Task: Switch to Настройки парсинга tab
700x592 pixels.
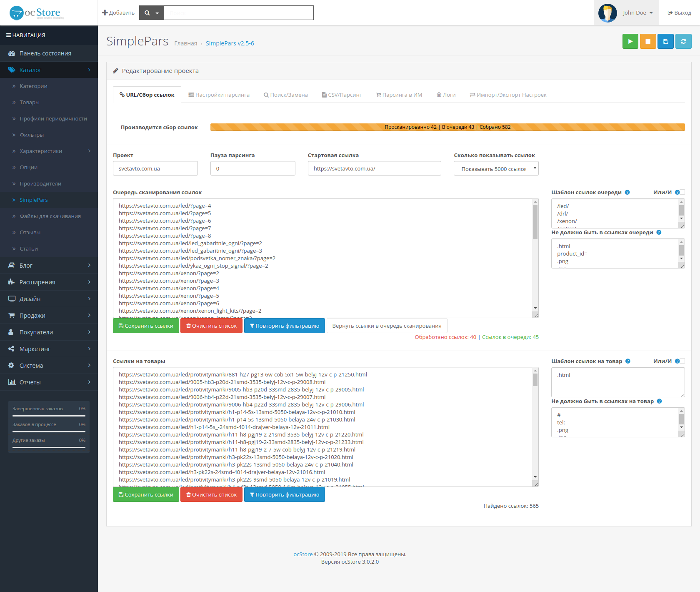Action: click(x=219, y=95)
